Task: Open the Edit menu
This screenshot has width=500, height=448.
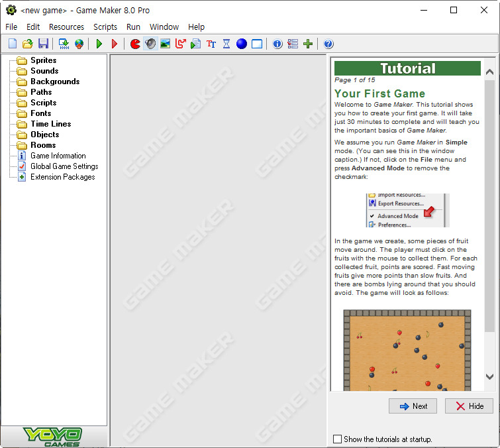Action: 33,27
